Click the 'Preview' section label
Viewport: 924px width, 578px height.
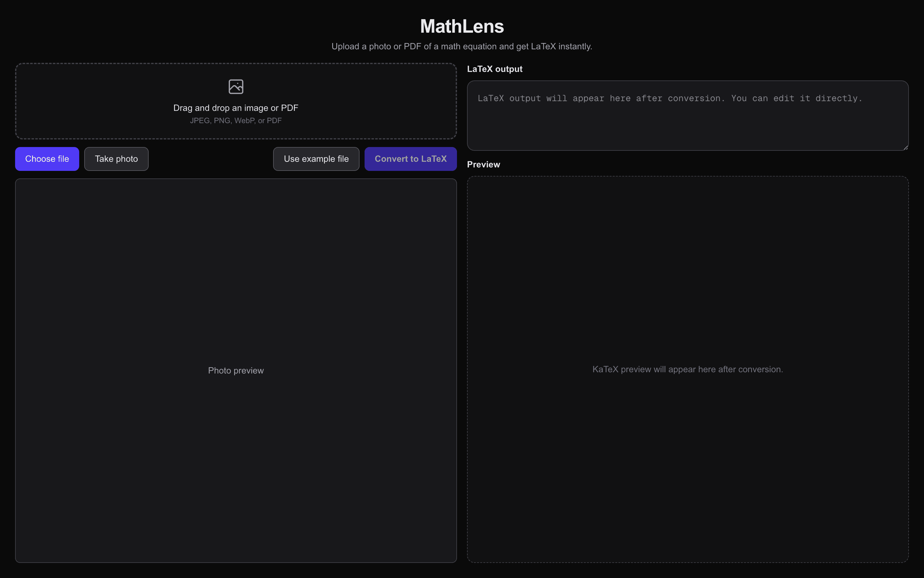coord(483,165)
